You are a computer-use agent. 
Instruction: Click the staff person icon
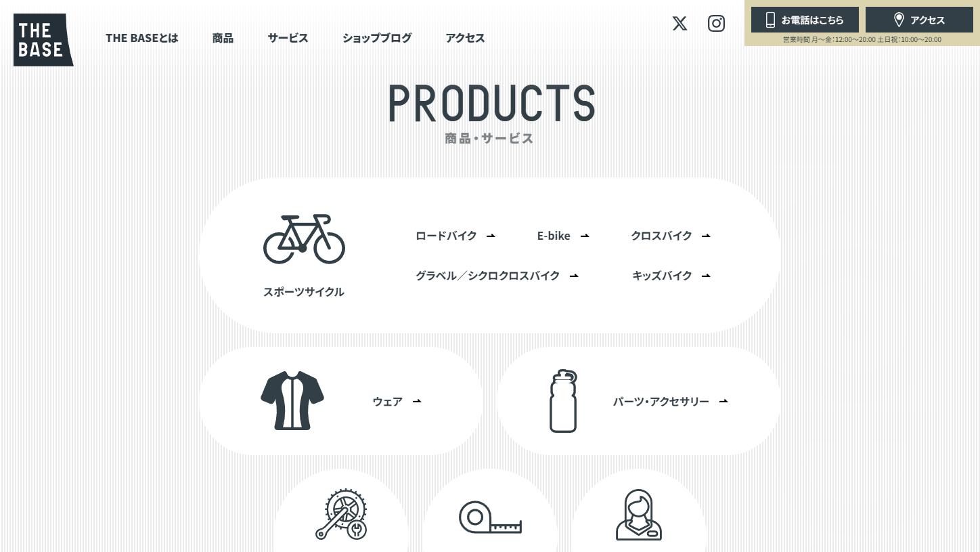639,515
